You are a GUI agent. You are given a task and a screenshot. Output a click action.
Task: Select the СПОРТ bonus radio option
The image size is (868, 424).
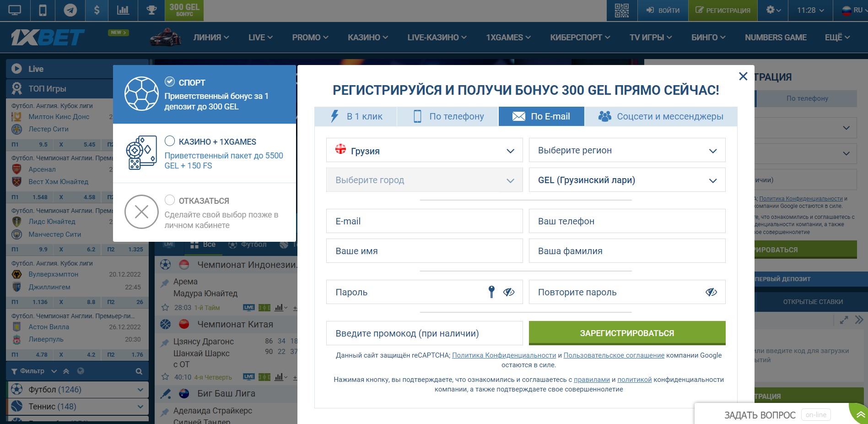click(x=170, y=82)
